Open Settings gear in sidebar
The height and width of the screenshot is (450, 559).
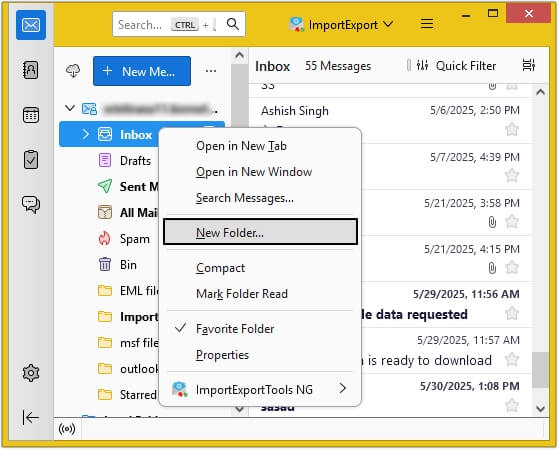[x=31, y=373]
